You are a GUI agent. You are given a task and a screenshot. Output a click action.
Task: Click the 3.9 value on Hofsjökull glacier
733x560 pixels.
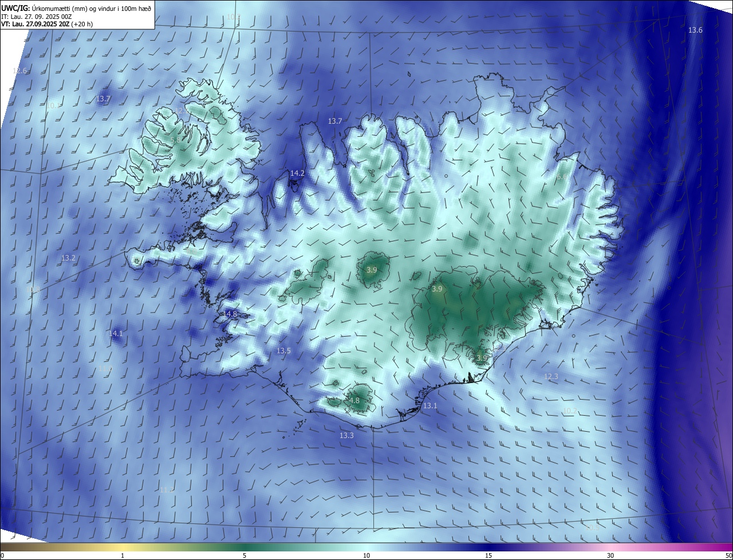[x=372, y=270]
